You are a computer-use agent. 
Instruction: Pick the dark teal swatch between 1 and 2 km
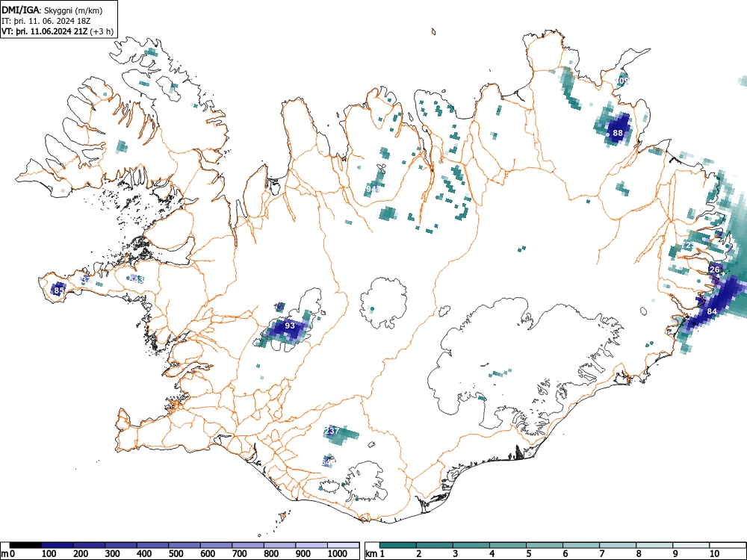pos(398,545)
